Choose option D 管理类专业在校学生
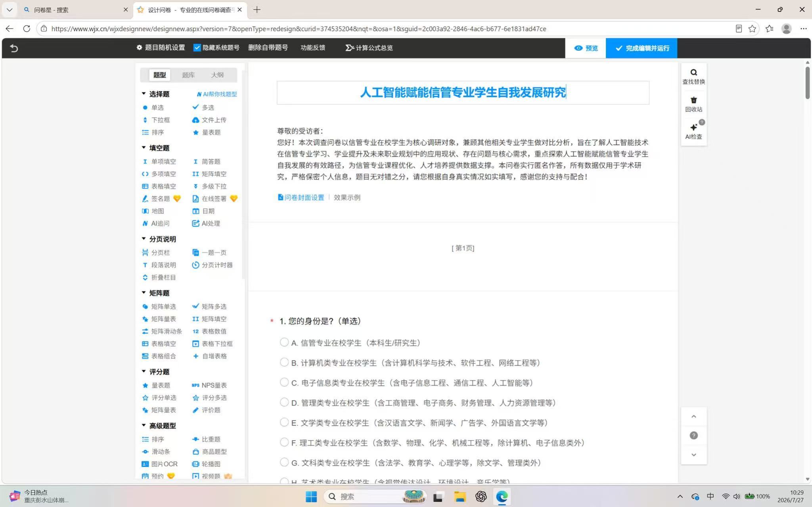 284,402
